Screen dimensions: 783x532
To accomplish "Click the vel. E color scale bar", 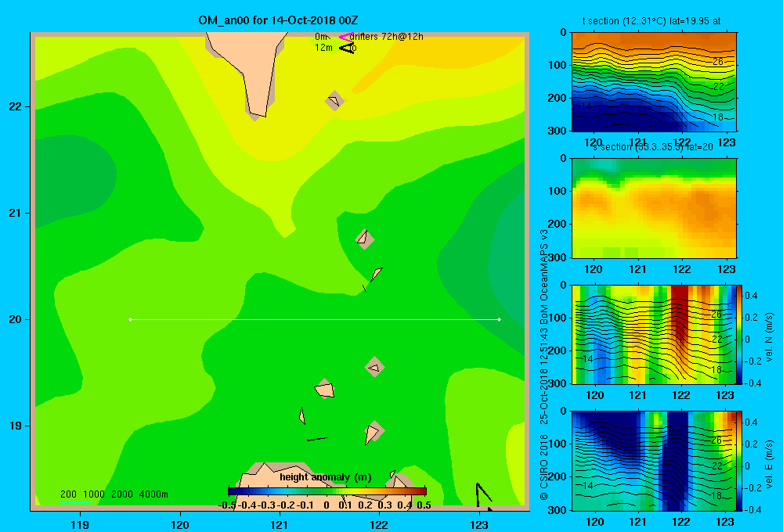I will click(x=739, y=461).
